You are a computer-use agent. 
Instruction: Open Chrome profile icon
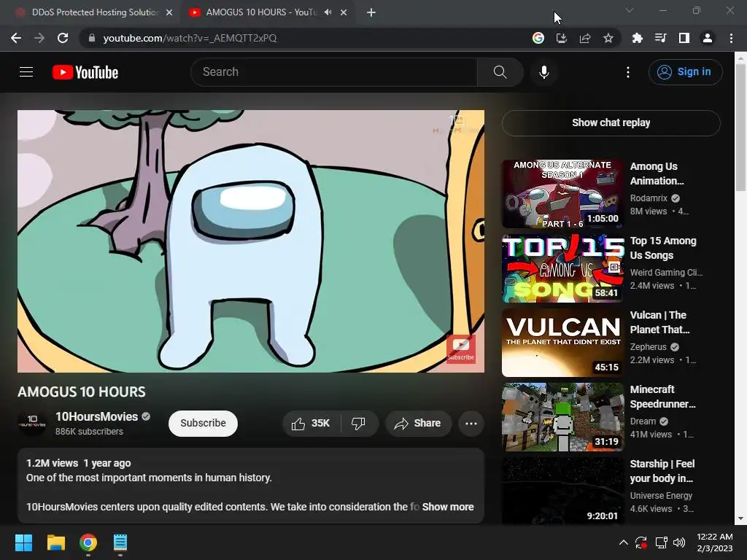tap(707, 38)
